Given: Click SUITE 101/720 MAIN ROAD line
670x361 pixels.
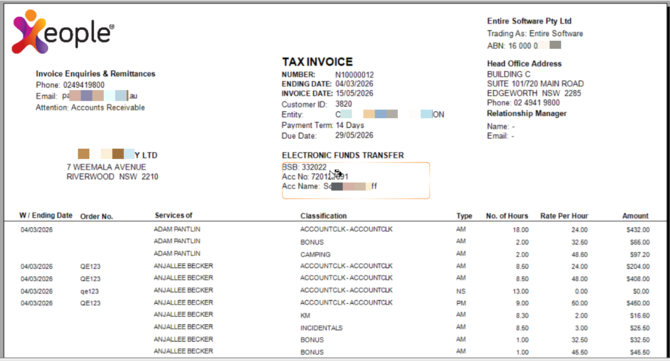Looking at the screenshot, I should (535, 84).
